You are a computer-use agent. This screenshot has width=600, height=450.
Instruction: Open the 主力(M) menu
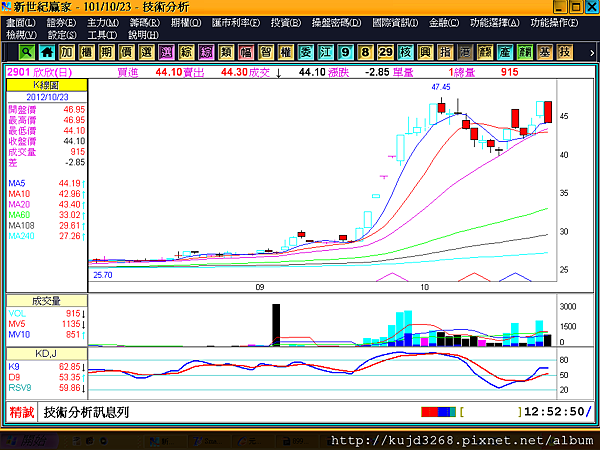[103, 23]
